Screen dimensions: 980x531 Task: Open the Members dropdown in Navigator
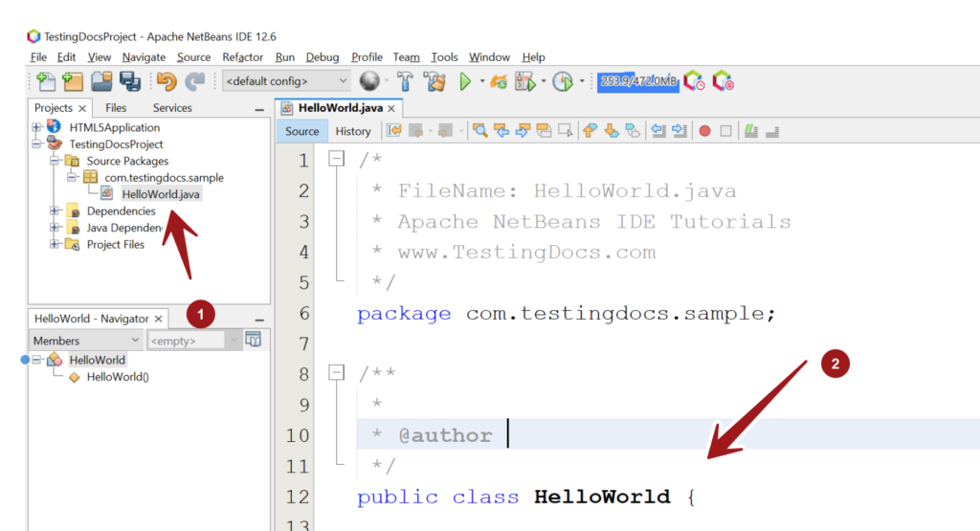[86, 341]
